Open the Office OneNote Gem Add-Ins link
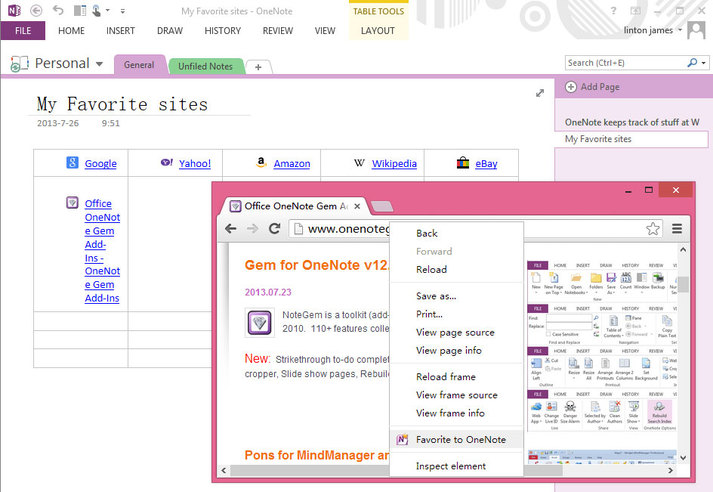This screenshot has width=713, height=492. coord(102,251)
